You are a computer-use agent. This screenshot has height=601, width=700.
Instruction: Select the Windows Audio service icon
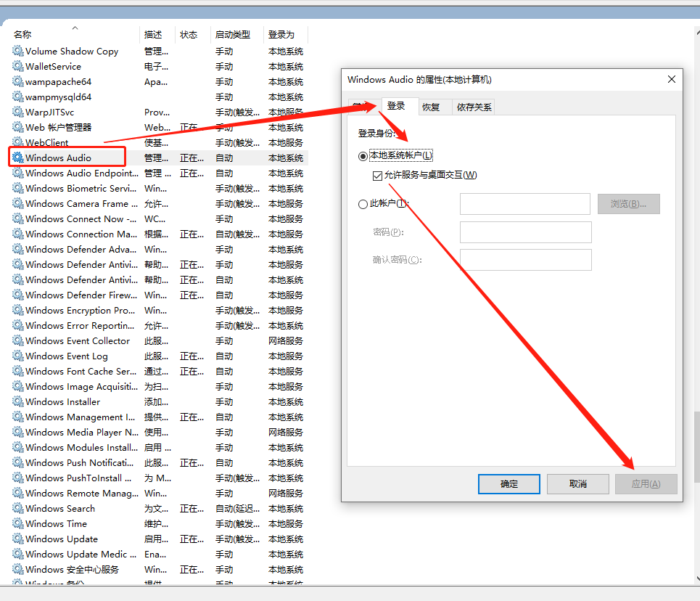point(17,158)
